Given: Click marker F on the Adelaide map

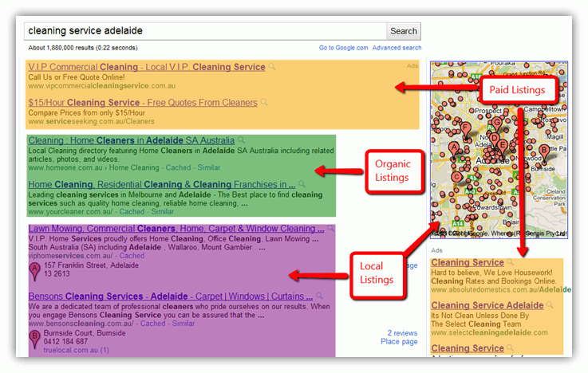Looking at the screenshot, I should pos(465,131).
